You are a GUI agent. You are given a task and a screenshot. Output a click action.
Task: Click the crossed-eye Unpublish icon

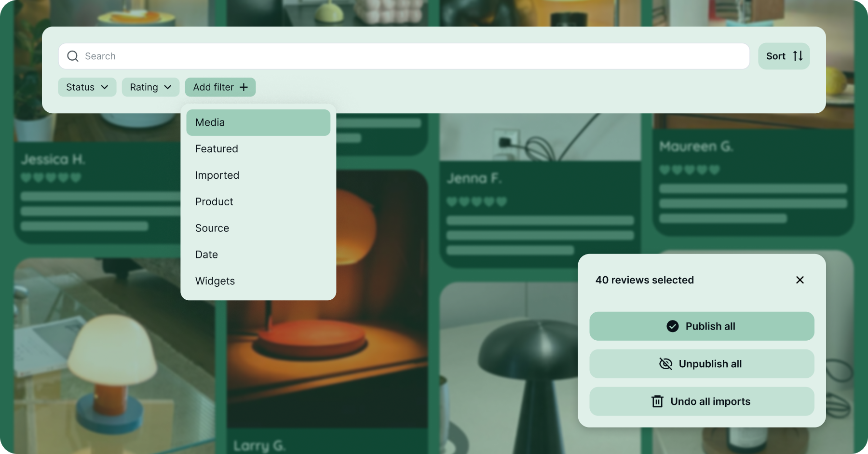(666, 364)
